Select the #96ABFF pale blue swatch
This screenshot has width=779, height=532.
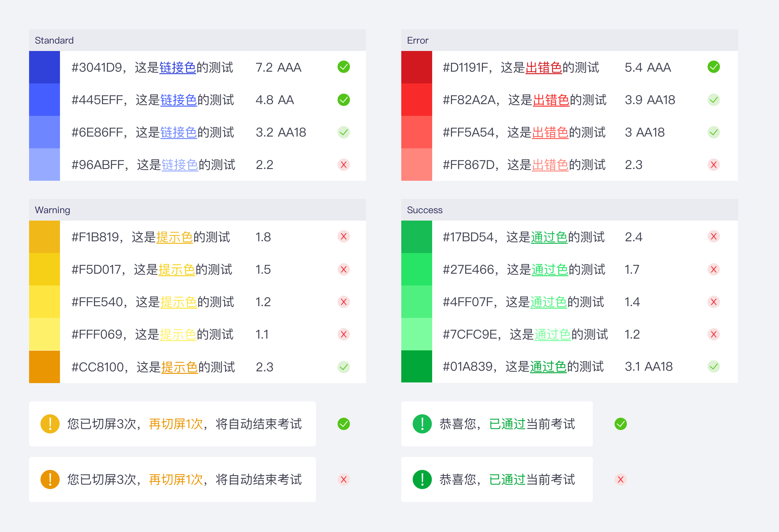(44, 164)
